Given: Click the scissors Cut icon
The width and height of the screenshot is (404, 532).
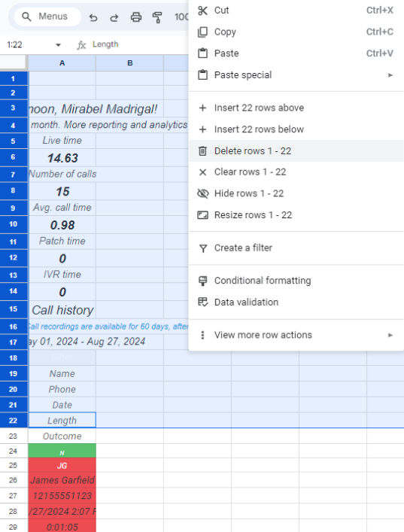Looking at the screenshot, I should [202, 11].
